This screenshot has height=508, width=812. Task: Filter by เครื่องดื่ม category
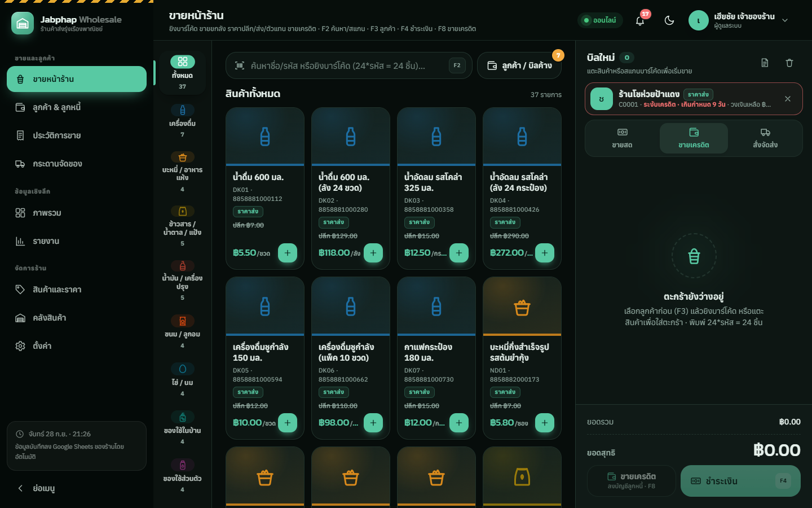pos(182,120)
